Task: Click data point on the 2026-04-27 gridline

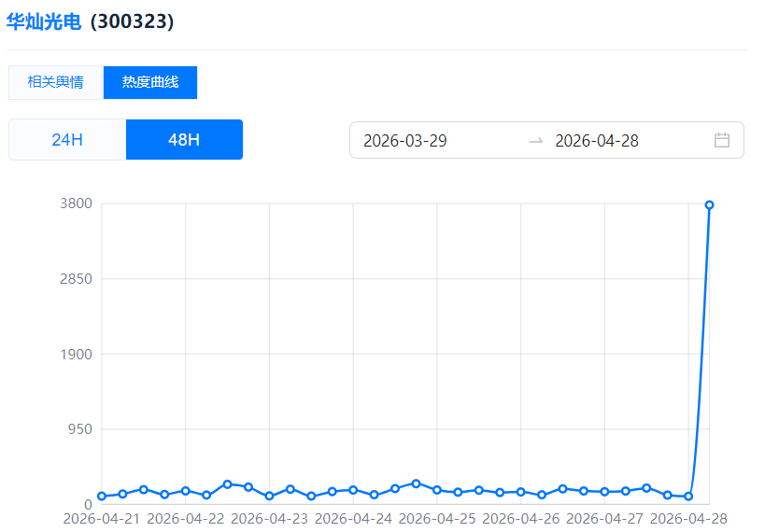Action: tap(604, 491)
